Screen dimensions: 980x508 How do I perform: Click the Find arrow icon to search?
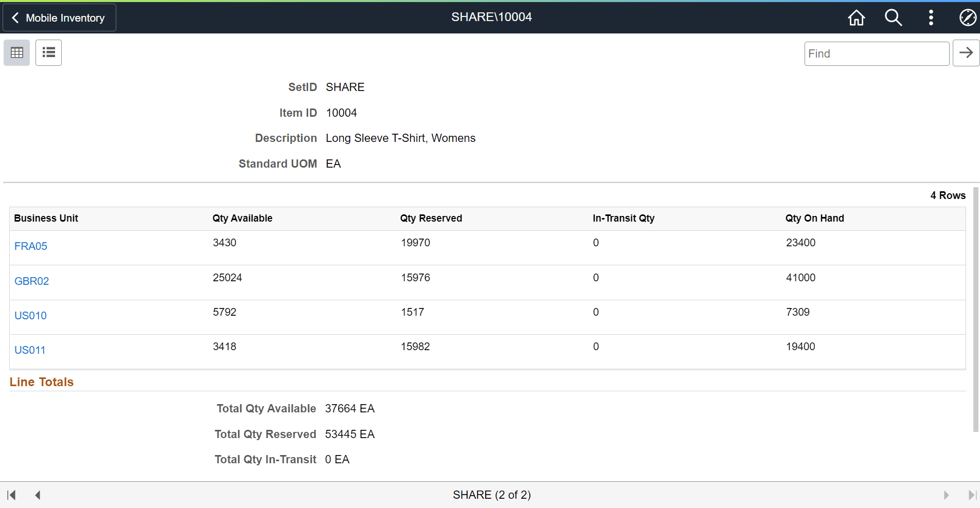coord(966,52)
